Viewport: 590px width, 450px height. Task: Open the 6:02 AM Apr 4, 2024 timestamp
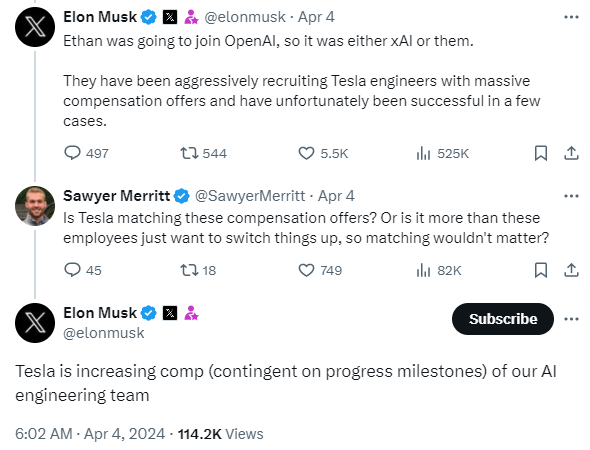pos(90,434)
